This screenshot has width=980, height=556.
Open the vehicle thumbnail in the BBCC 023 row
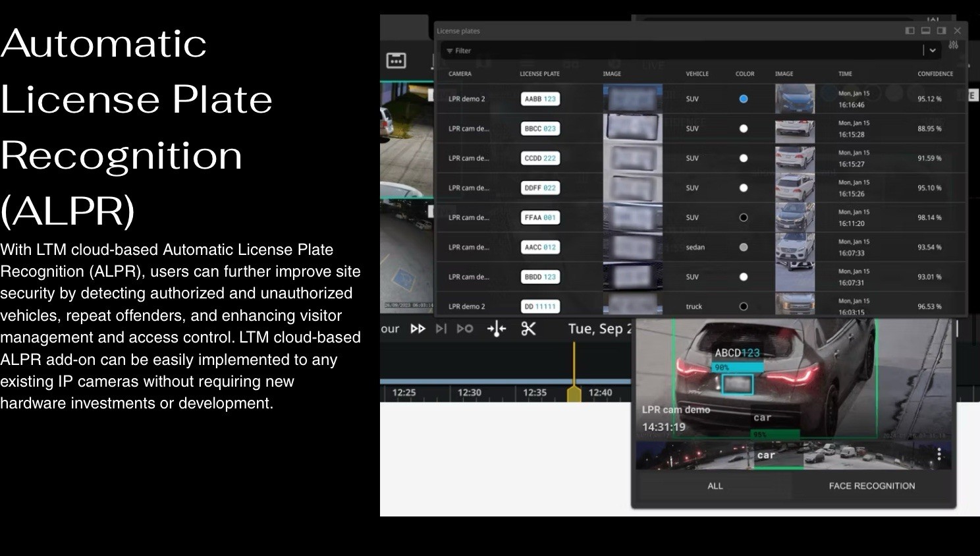(795, 128)
